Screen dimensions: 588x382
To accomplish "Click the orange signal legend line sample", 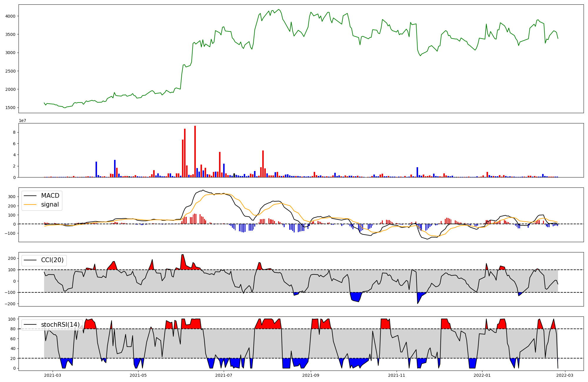I will tap(30, 205).
